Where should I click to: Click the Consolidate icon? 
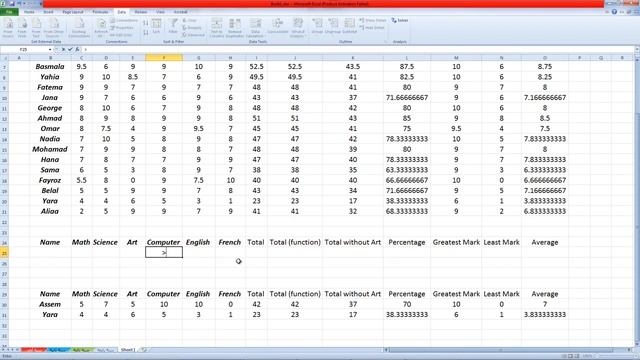pyautogui.click(x=278, y=27)
